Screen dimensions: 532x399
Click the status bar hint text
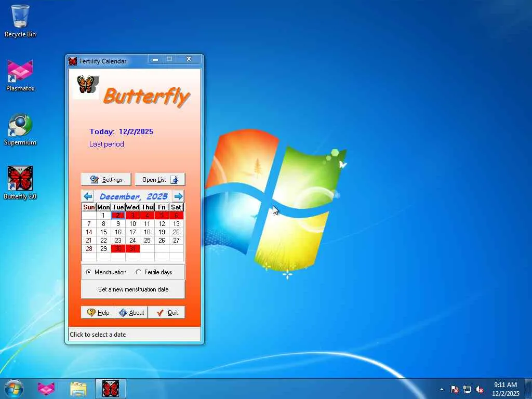click(x=98, y=335)
